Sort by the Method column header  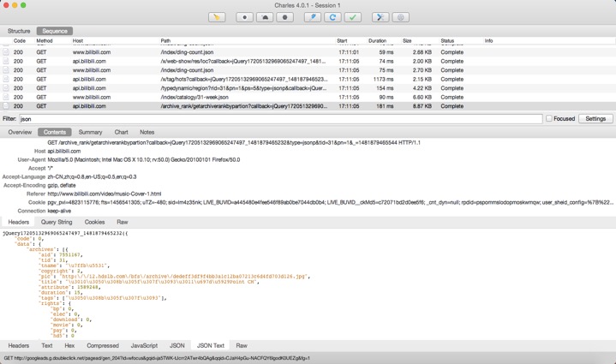45,41
